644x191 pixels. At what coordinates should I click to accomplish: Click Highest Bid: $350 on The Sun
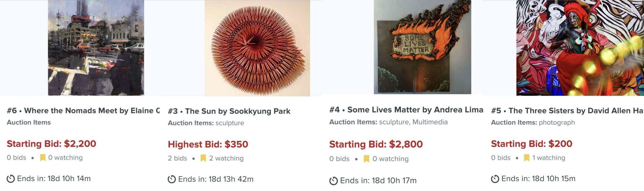[x=208, y=144]
